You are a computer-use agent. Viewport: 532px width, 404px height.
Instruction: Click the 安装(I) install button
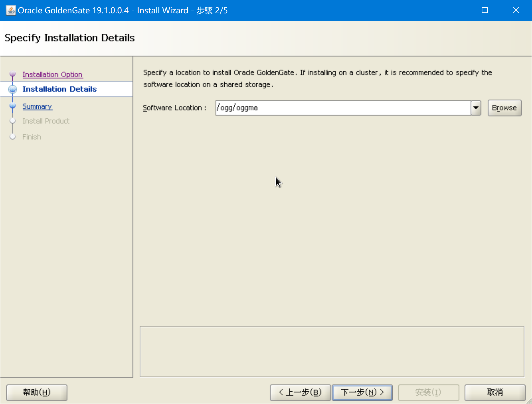tap(428, 392)
